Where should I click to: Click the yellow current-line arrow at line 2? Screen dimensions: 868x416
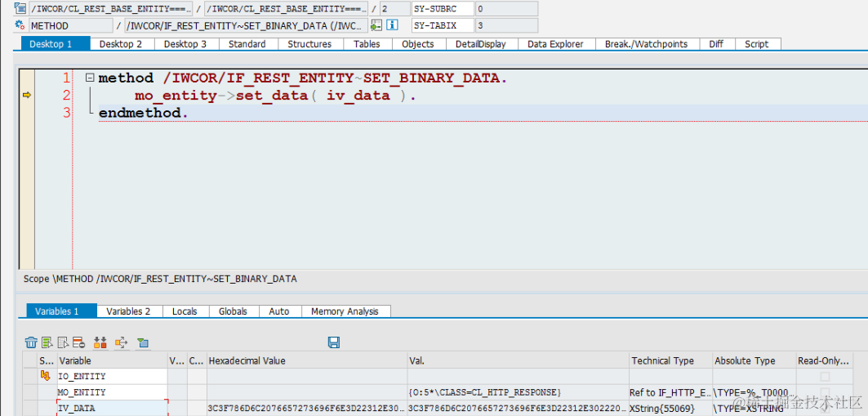[x=26, y=96]
